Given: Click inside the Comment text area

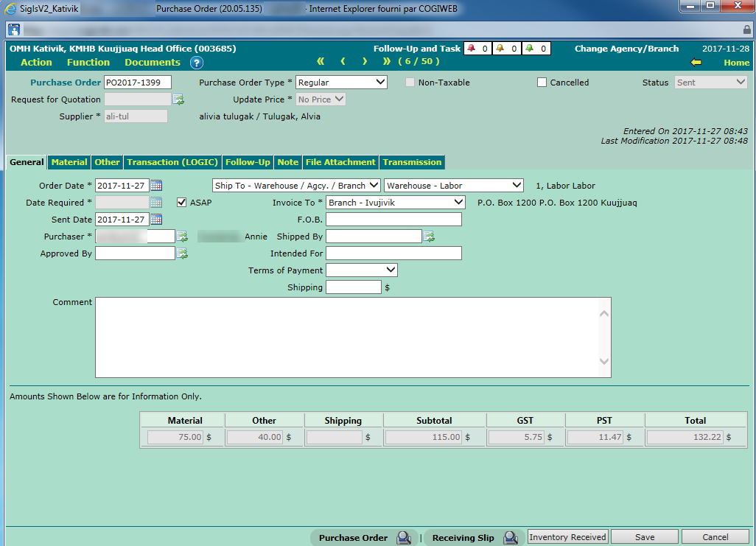Looking at the screenshot, I should 346,337.
